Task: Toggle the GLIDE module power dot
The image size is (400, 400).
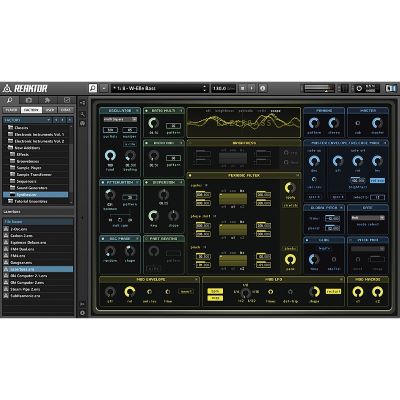Action: [x=307, y=240]
